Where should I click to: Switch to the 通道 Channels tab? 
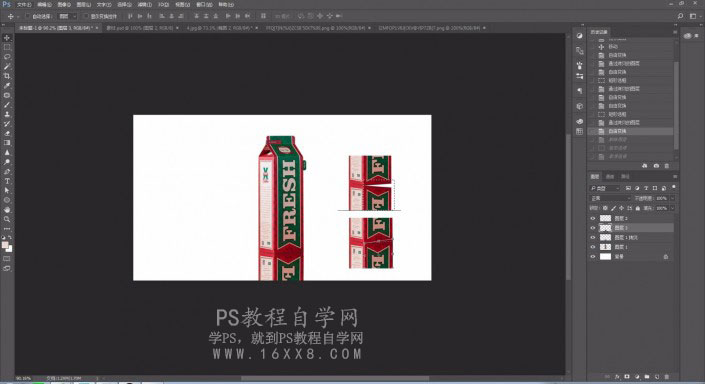coord(610,176)
